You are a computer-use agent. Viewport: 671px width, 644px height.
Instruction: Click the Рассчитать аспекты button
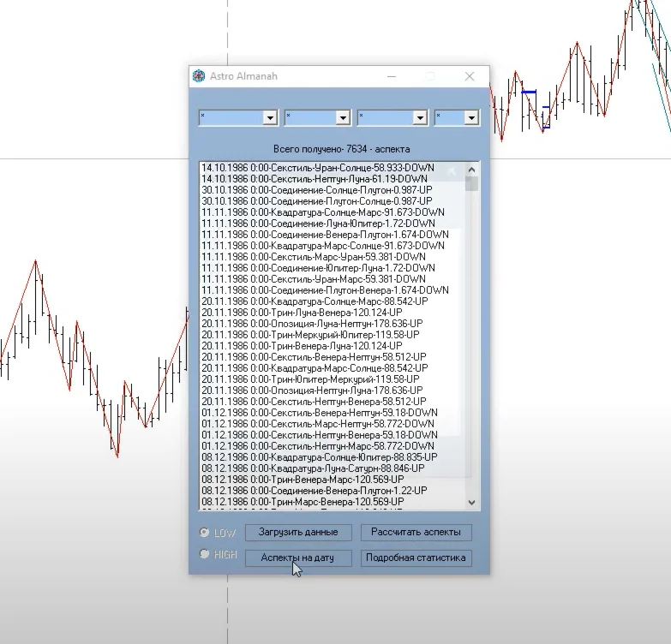tap(416, 532)
